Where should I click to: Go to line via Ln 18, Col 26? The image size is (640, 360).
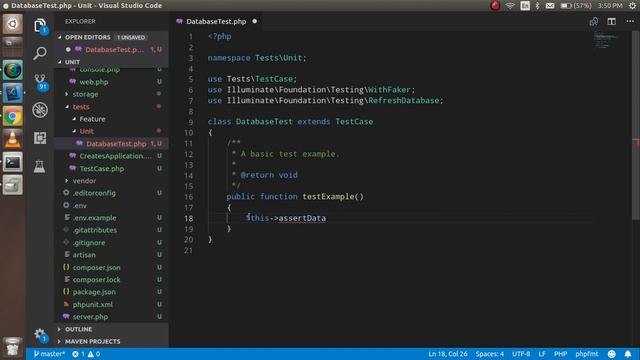tap(447, 354)
